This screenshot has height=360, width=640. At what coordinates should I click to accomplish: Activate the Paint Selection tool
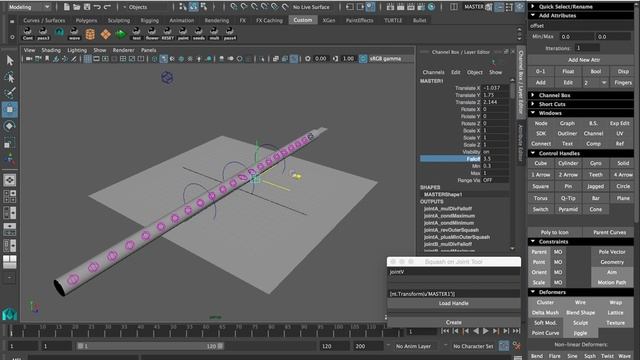pos(10,93)
